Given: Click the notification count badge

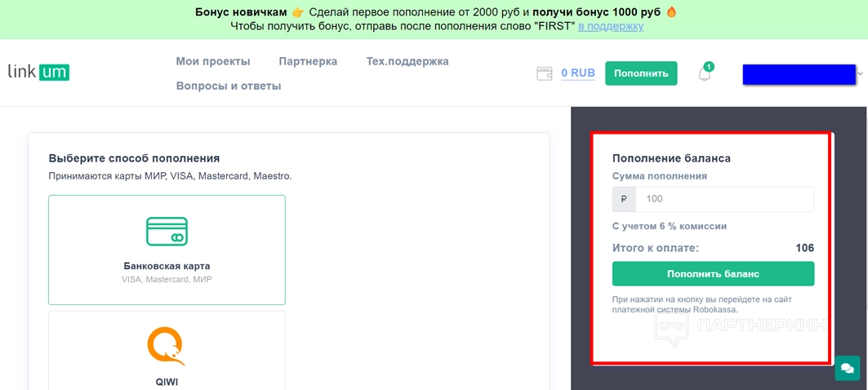Looking at the screenshot, I should click(x=710, y=66).
